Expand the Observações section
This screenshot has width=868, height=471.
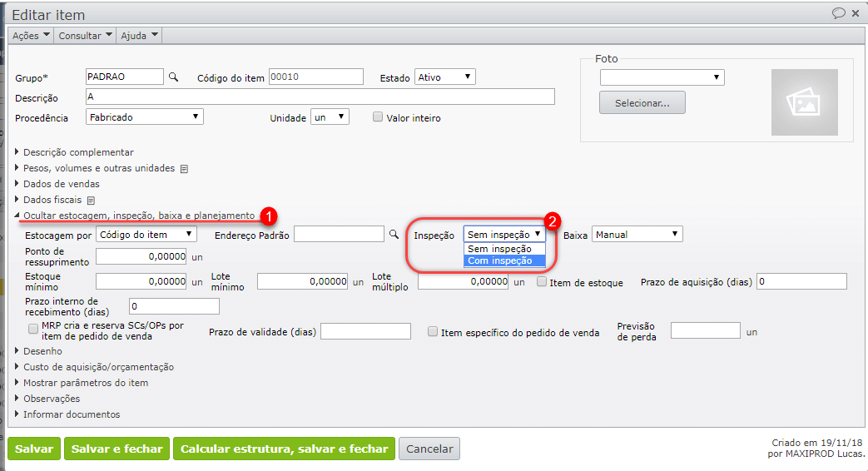[51, 399]
